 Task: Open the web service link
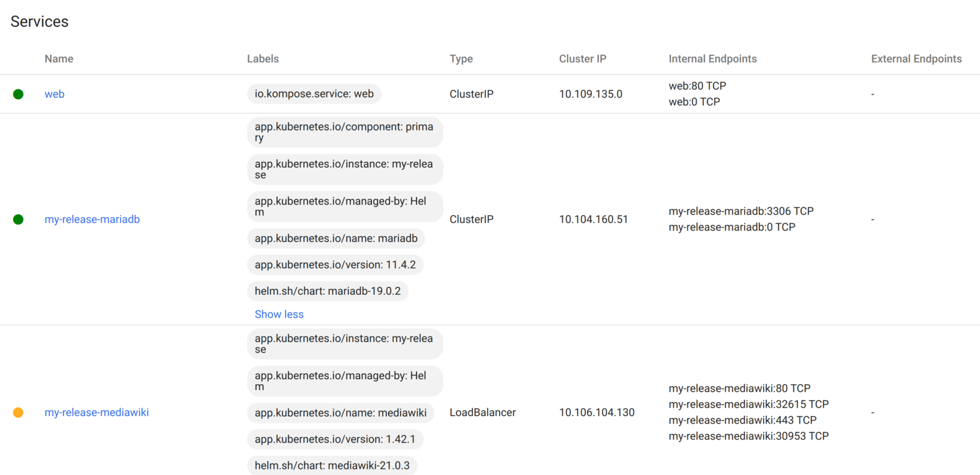(x=55, y=94)
